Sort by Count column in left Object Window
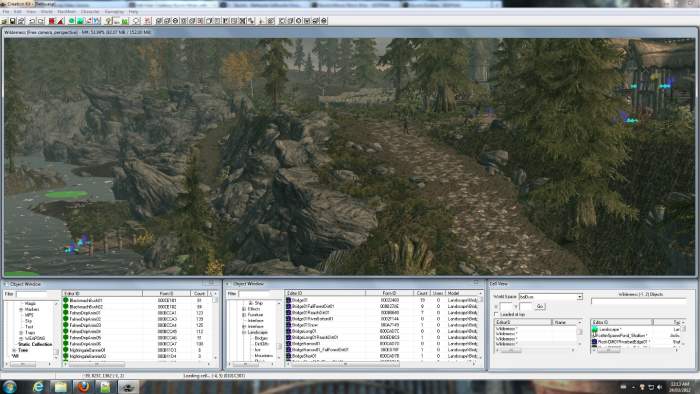 (199, 294)
